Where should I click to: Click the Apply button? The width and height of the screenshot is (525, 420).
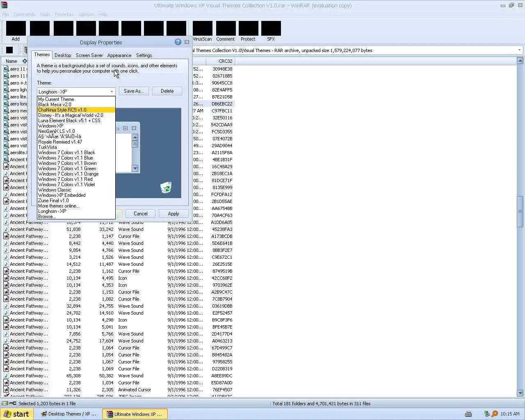pyautogui.click(x=173, y=214)
